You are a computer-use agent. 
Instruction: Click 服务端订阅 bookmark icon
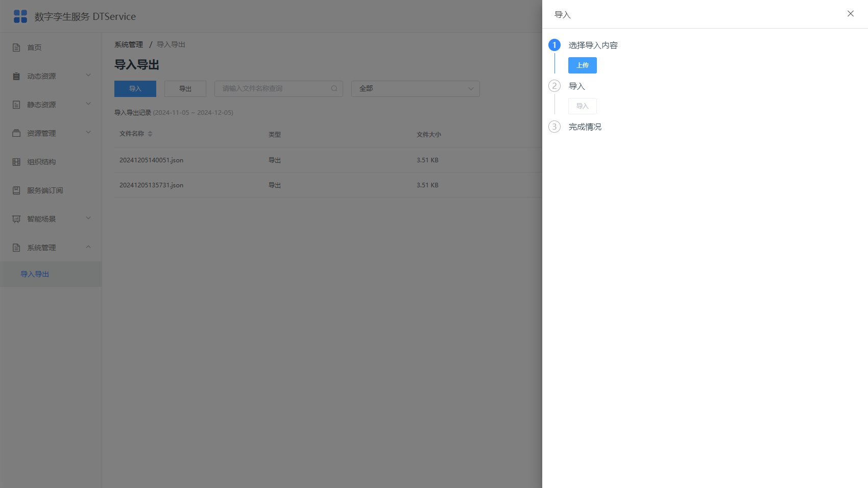pos(16,190)
